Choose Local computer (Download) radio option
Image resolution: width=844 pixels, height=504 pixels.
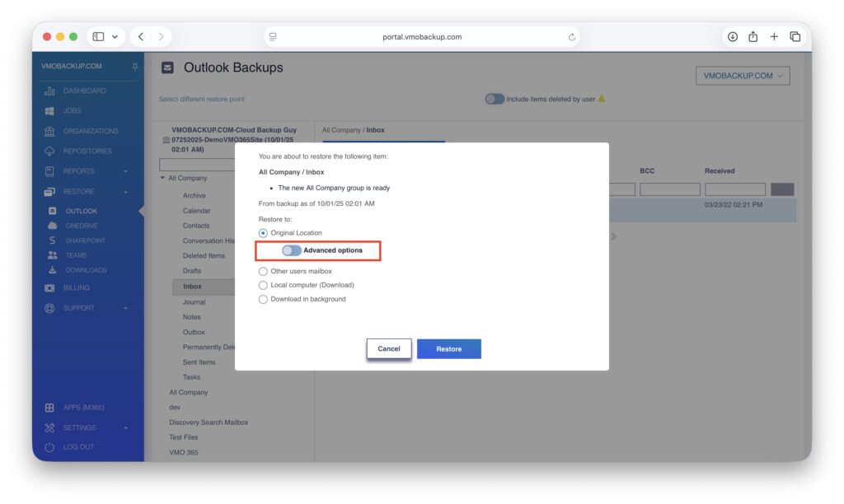click(263, 285)
